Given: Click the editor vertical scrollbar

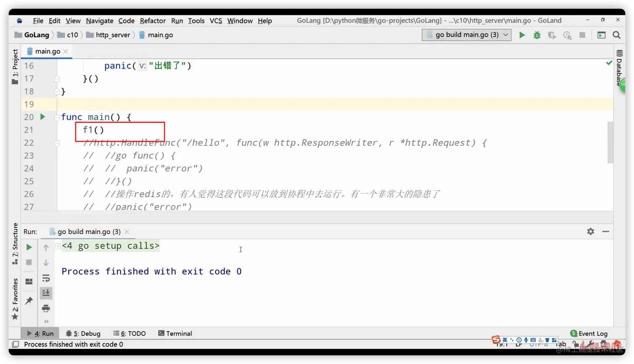Looking at the screenshot, I should [610, 142].
